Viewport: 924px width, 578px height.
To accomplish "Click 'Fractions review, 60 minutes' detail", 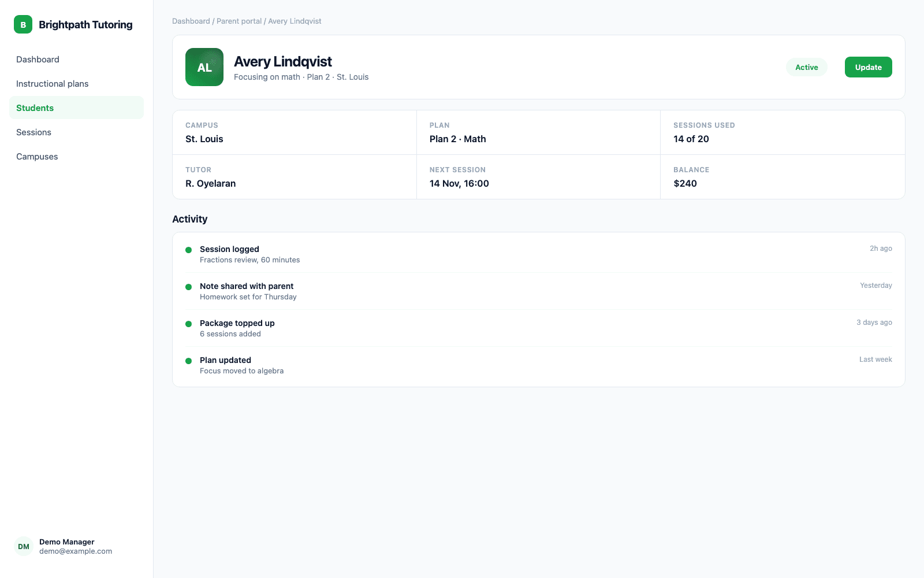I will pos(250,260).
